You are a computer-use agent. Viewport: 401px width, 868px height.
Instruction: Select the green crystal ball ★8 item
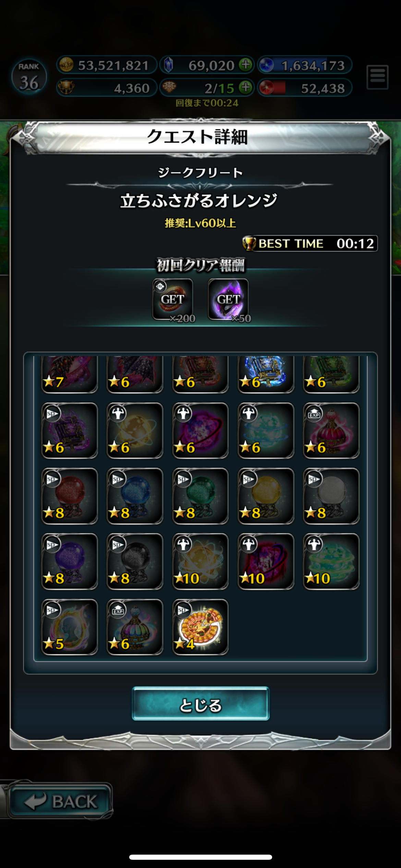200,496
